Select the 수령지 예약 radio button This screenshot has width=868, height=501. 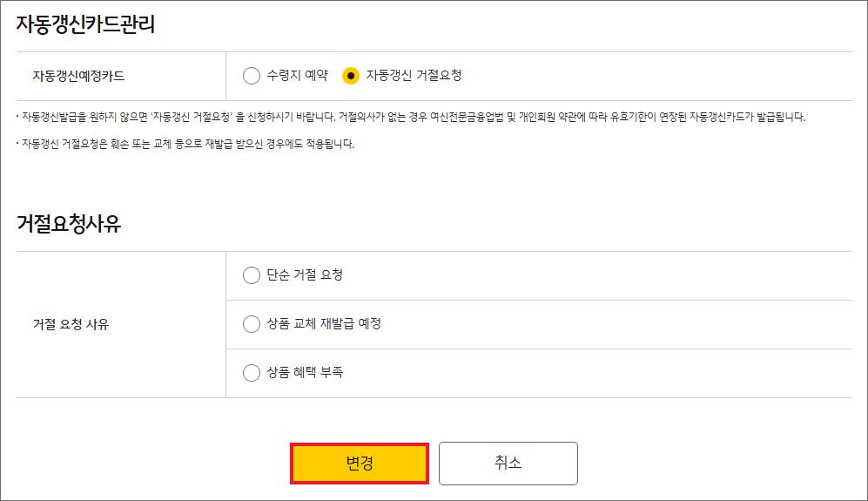click(252, 76)
